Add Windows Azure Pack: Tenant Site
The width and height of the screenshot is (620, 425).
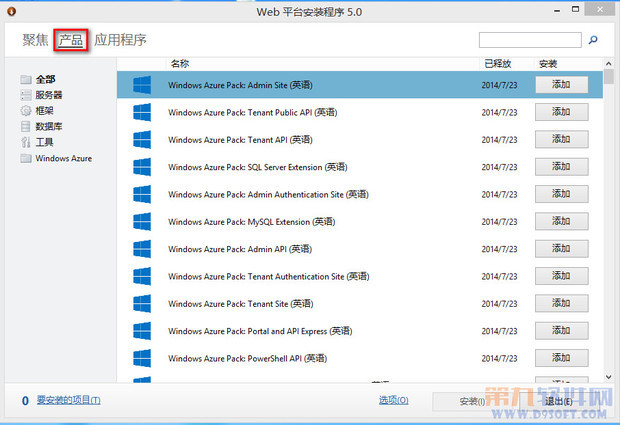point(561,303)
